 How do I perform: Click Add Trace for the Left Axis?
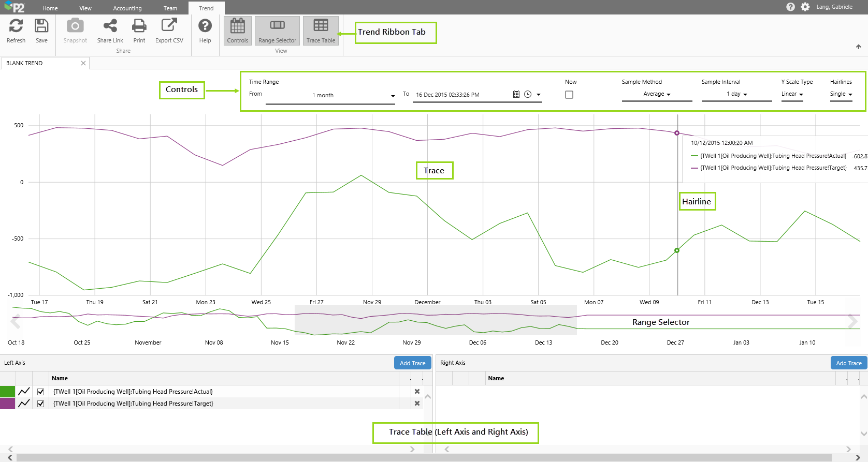click(412, 363)
